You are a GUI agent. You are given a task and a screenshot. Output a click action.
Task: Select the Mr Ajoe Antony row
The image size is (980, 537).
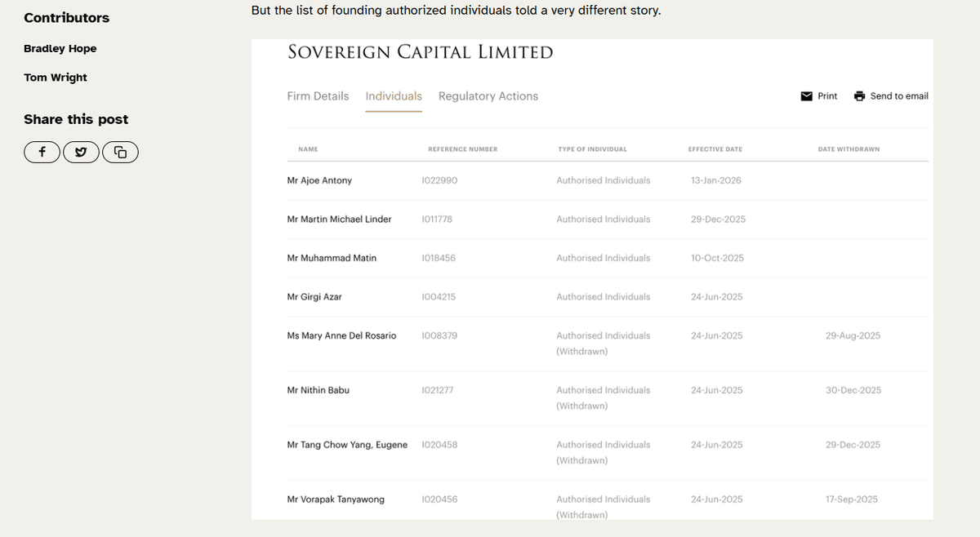pos(319,180)
